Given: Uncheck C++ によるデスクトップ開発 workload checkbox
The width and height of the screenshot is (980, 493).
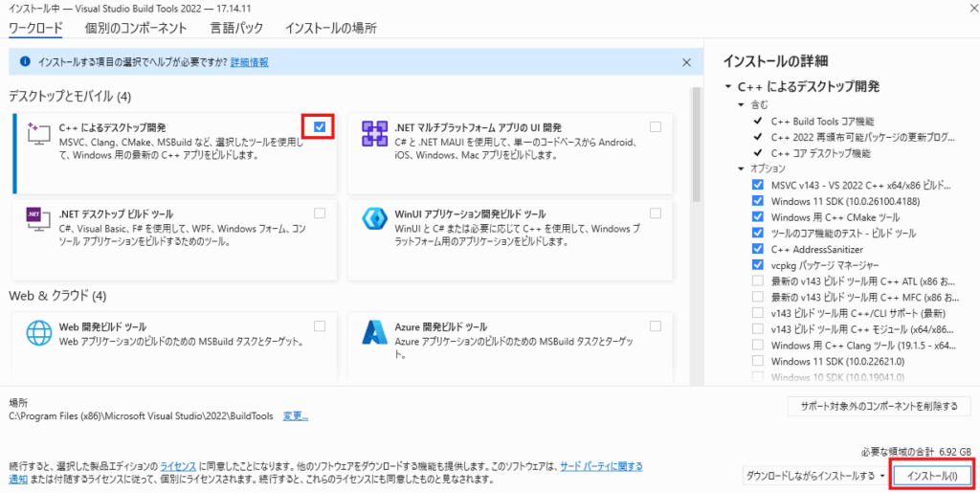Looking at the screenshot, I should (320, 127).
